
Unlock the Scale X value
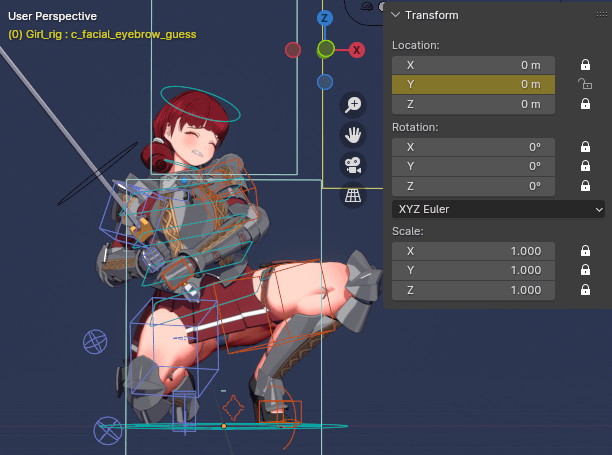[x=585, y=251]
